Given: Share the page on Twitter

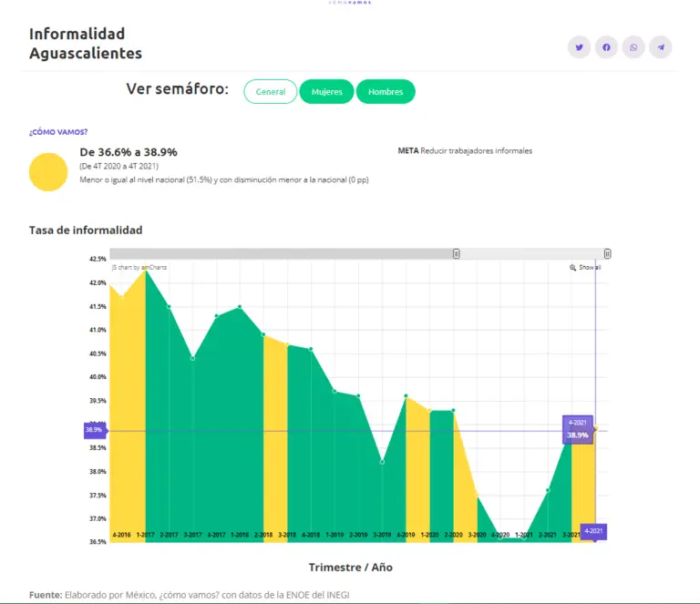Looking at the screenshot, I should 579,47.
